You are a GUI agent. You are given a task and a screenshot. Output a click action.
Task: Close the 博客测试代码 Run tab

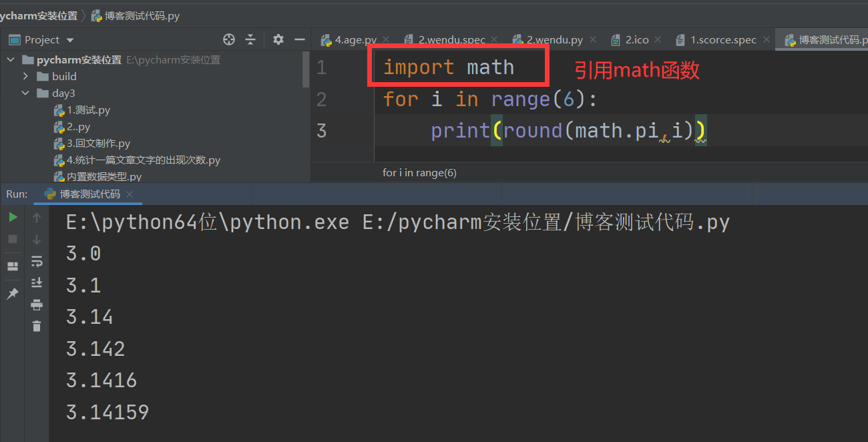pyautogui.click(x=130, y=194)
